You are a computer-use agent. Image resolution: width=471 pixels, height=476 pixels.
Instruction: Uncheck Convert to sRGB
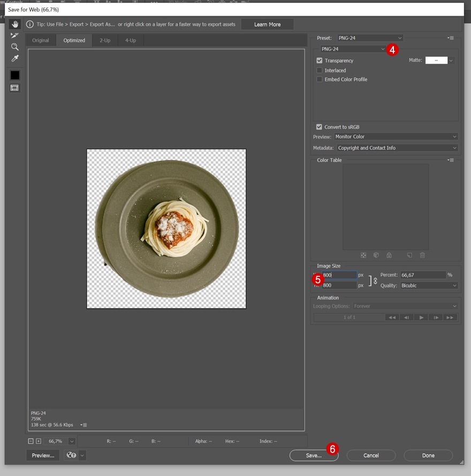320,127
